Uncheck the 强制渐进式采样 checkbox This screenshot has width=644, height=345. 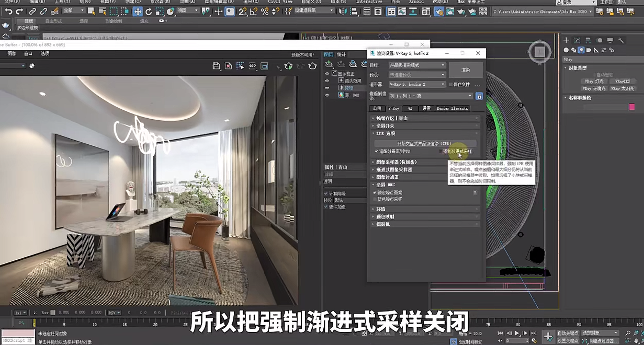(x=440, y=152)
